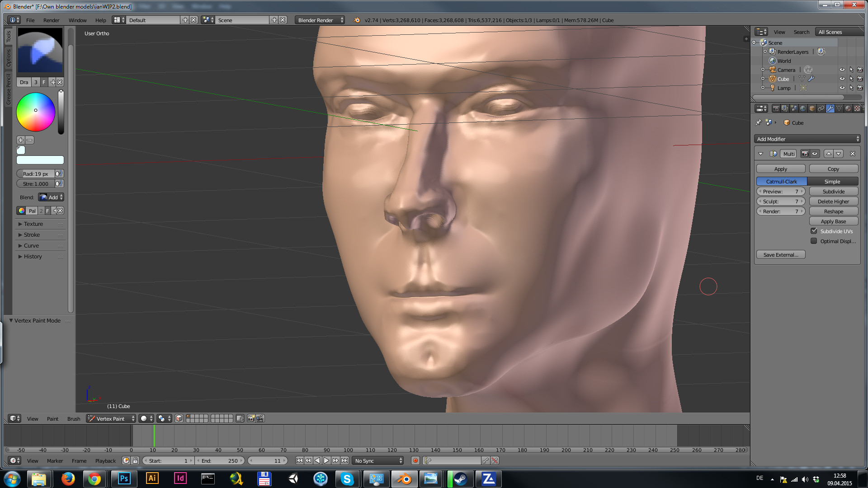868x488 pixels.
Task: Launch Blender from the taskbar icon
Action: 404,479
